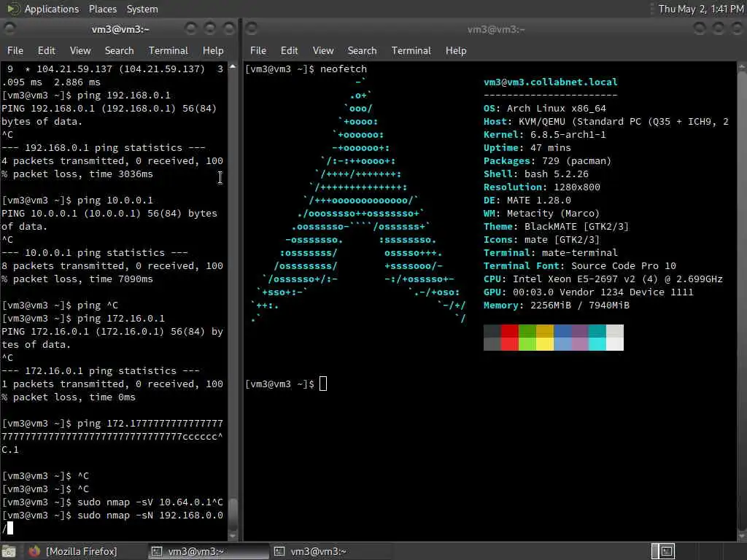
Task: Open View menu in right terminal
Action: click(x=323, y=50)
